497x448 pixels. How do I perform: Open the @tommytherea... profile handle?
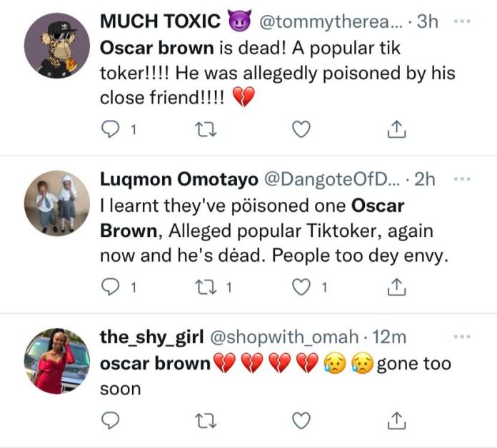(x=331, y=21)
